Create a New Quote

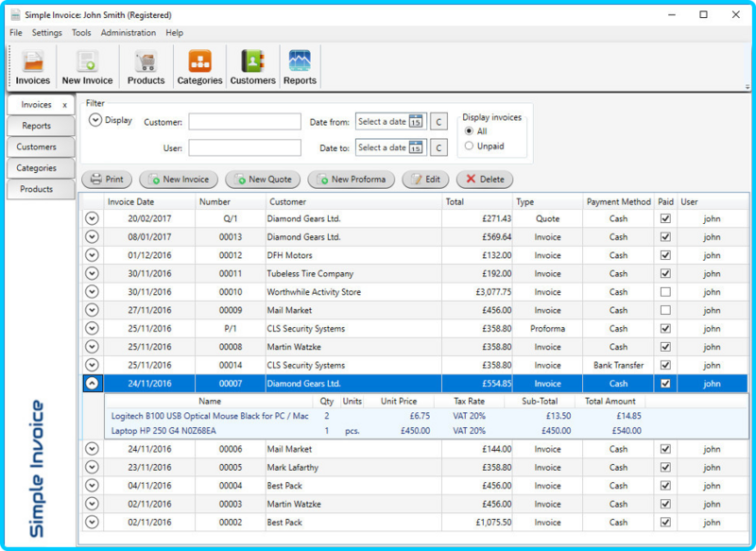[x=263, y=180]
